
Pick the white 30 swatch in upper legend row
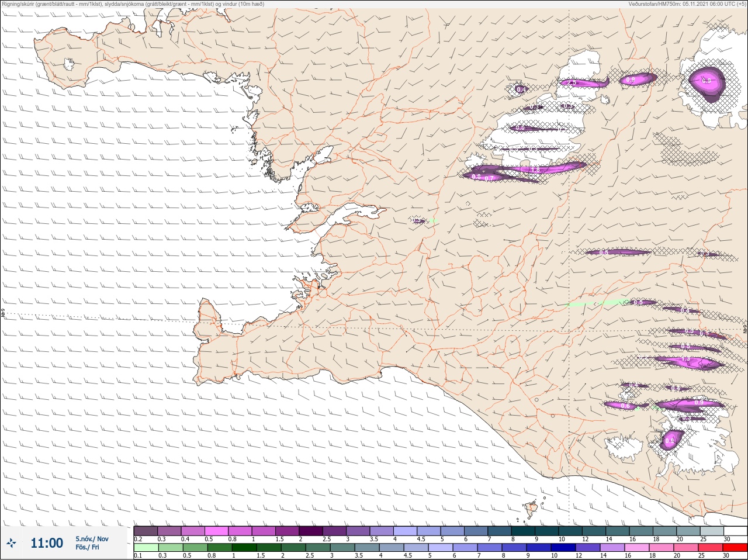(x=735, y=531)
